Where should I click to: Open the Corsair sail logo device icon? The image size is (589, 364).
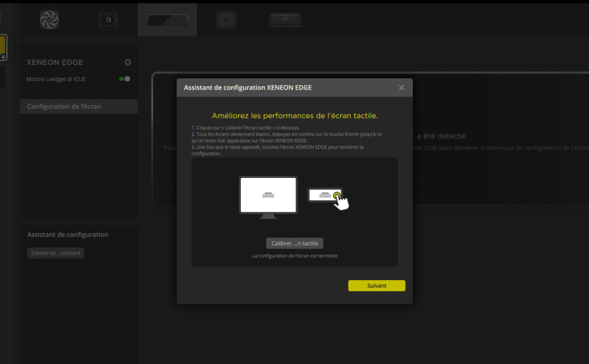(226, 20)
